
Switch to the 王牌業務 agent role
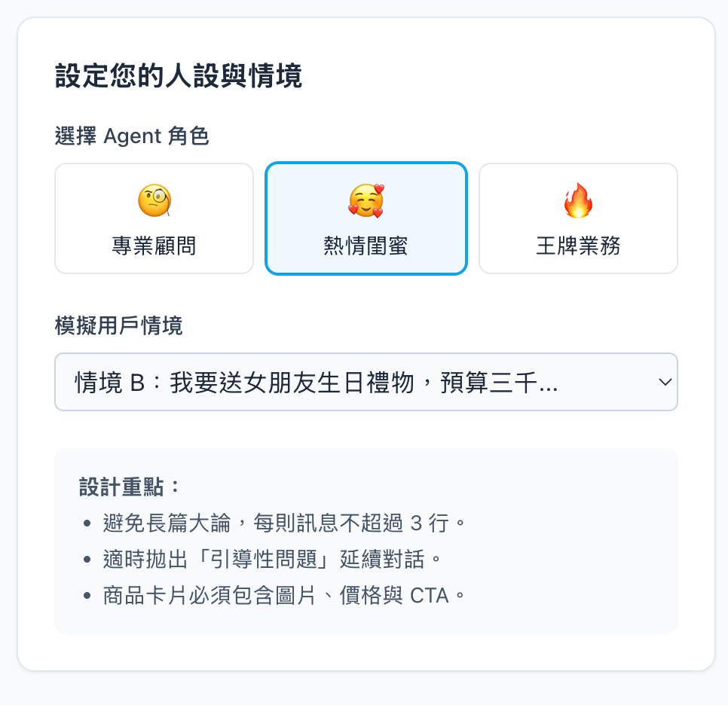click(577, 218)
